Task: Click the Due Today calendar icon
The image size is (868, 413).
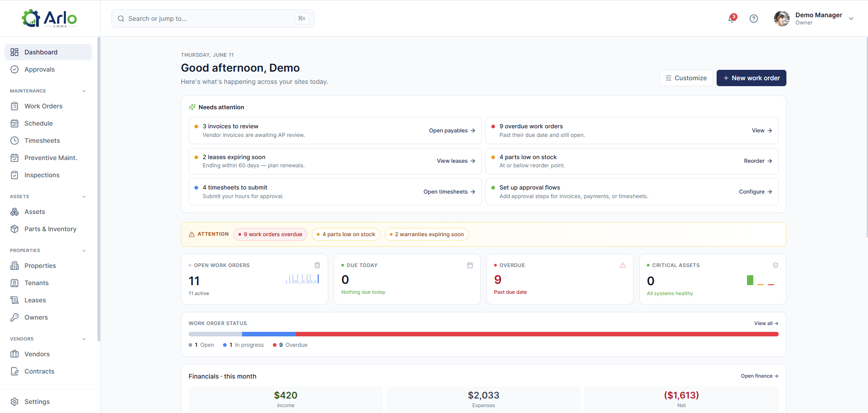Action: click(x=470, y=265)
